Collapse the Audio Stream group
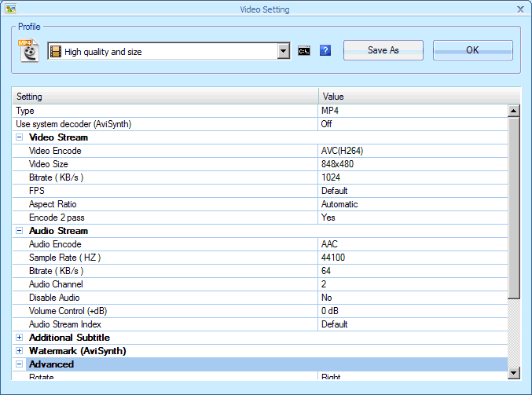Image resolution: width=532 pixels, height=395 pixels. (20, 231)
